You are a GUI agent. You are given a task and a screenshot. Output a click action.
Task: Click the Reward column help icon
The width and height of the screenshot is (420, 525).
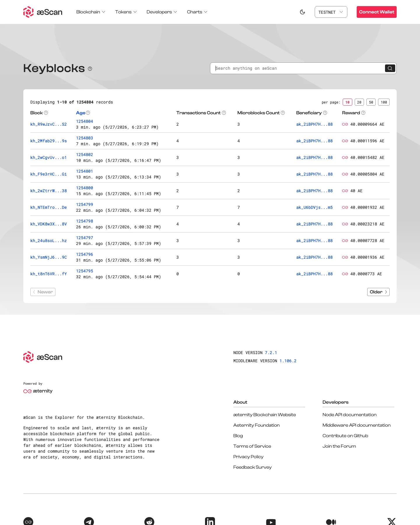click(363, 113)
